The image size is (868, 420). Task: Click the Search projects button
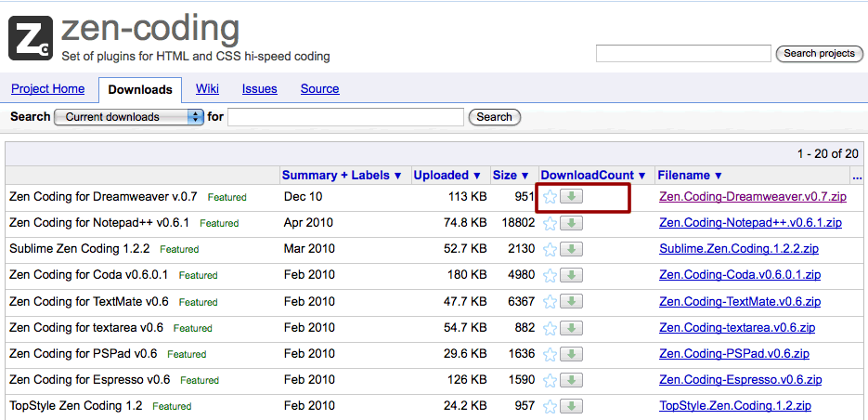[820, 54]
